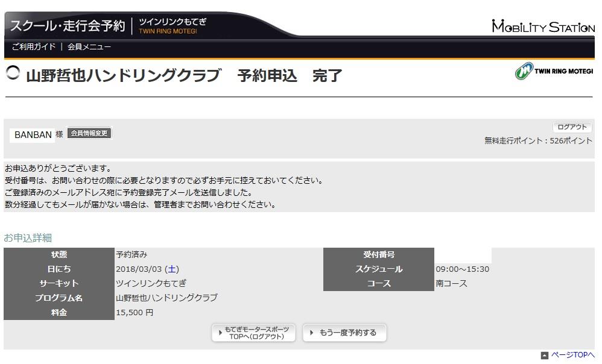Viewport: 602px width, 364px height.
Task: Click the 状態 table header
Action: click(59, 255)
